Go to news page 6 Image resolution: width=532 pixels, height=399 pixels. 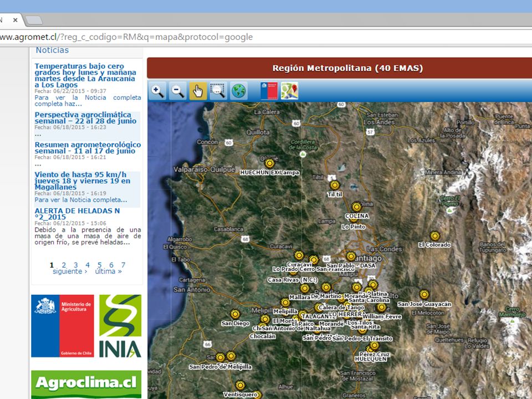(x=111, y=265)
